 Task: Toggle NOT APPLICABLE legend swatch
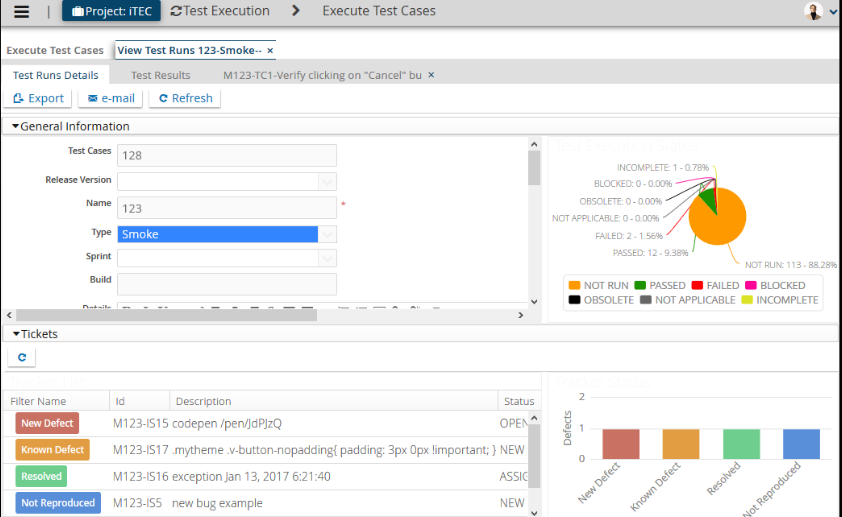(x=645, y=300)
